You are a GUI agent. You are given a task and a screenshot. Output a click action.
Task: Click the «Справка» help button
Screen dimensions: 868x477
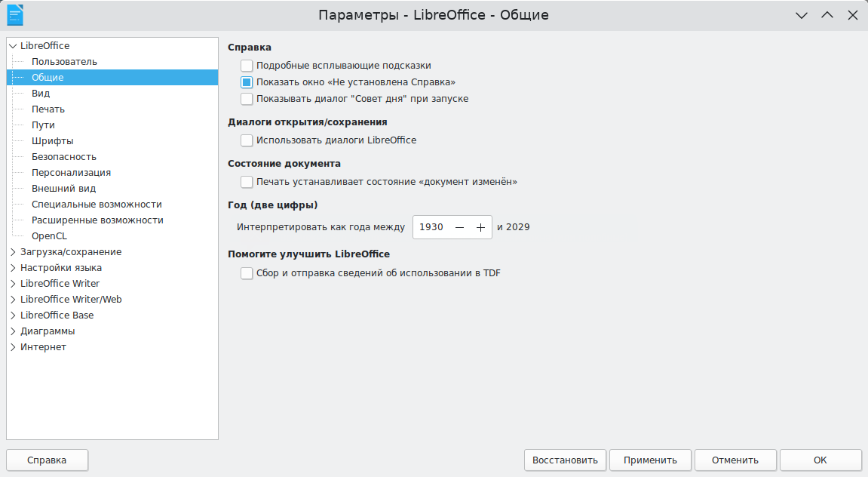(47, 460)
